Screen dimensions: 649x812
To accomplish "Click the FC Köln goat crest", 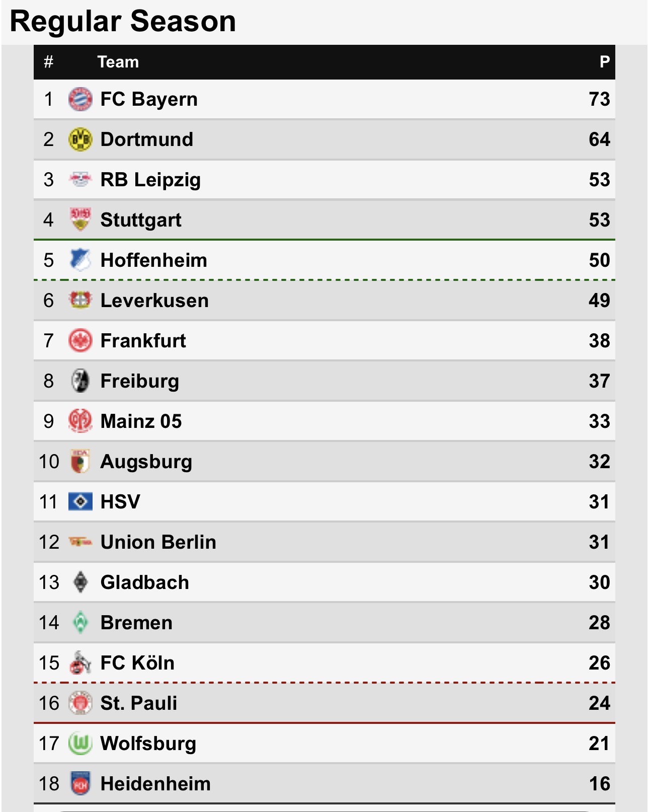I will pyautogui.click(x=80, y=662).
